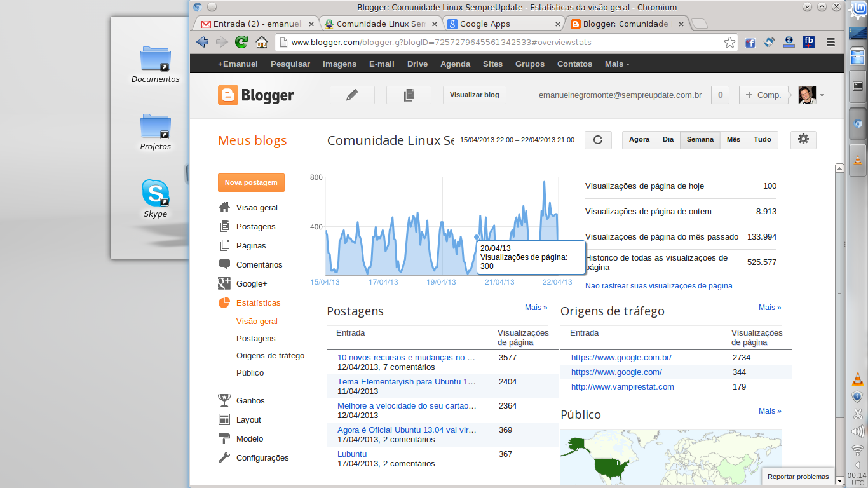The width and height of the screenshot is (868, 488).
Task: Open the gear settings button in Blogger
Action: (803, 140)
